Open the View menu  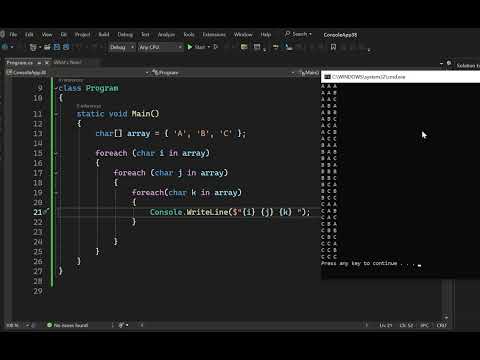coord(47,34)
